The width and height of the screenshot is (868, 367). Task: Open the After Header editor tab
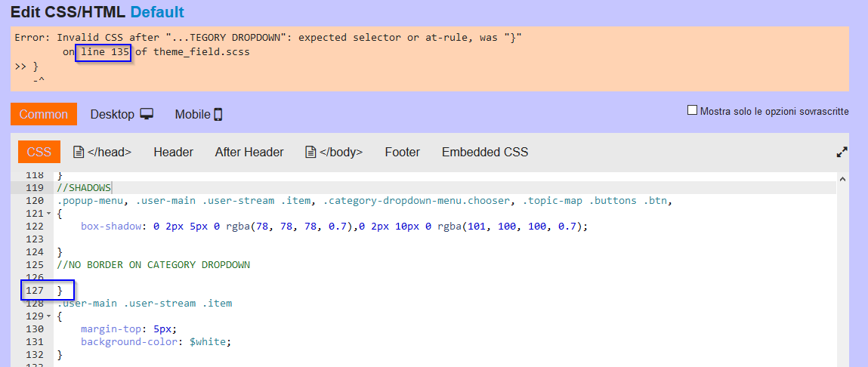(x=249, y=152)
